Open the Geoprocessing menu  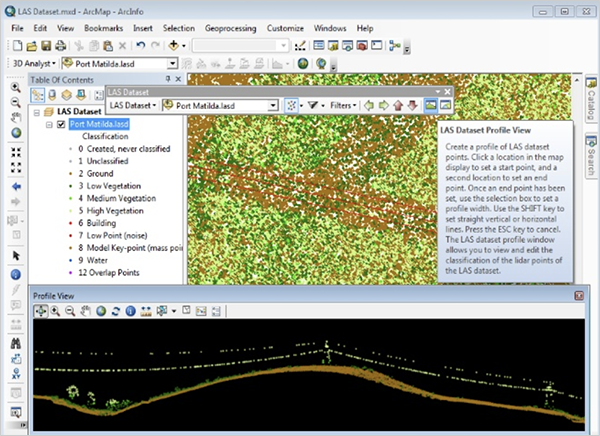230,28
